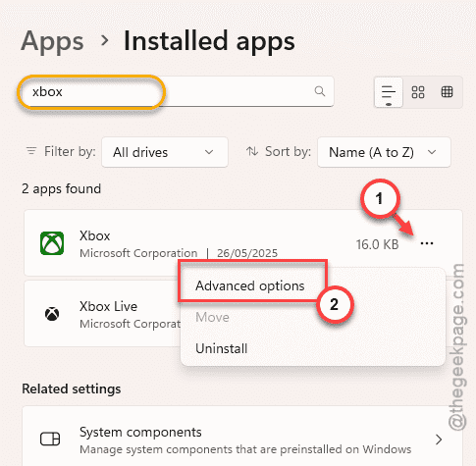The height and width of the screenshot is (466, 476).
Task: Click the Filter by lines icon
Action: (31, 151)
